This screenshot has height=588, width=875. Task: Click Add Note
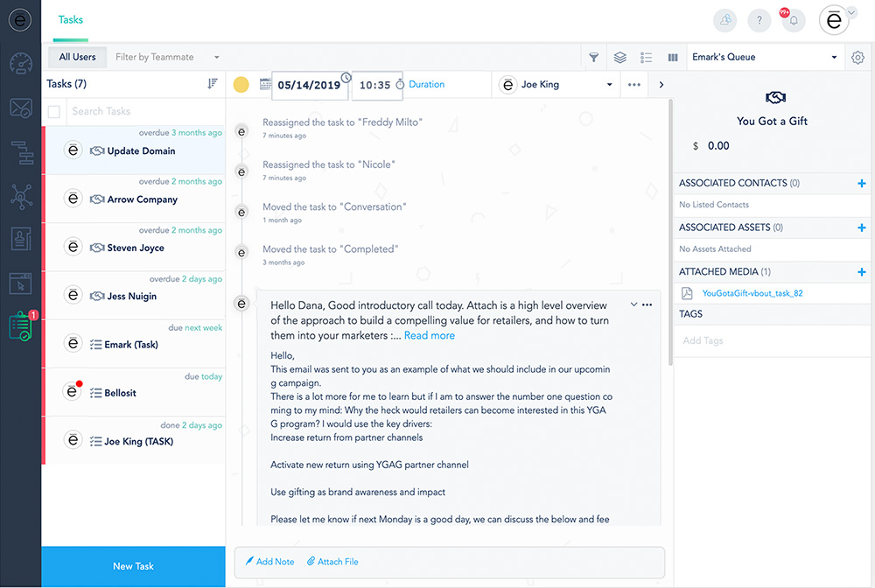(x=270, y=562)
